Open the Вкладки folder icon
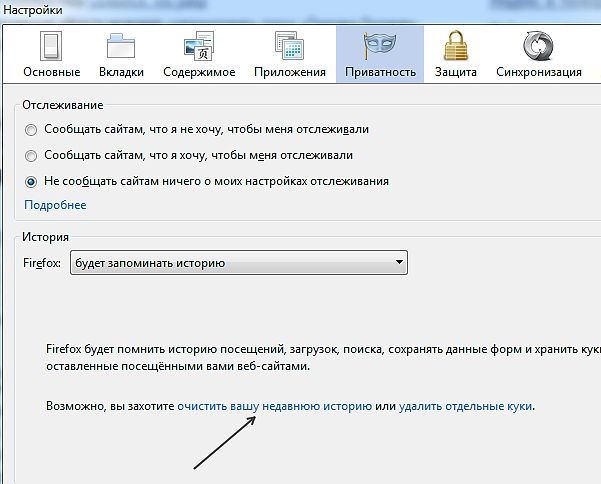This screenshot has height=484, width=601. (x=121, y=46)
